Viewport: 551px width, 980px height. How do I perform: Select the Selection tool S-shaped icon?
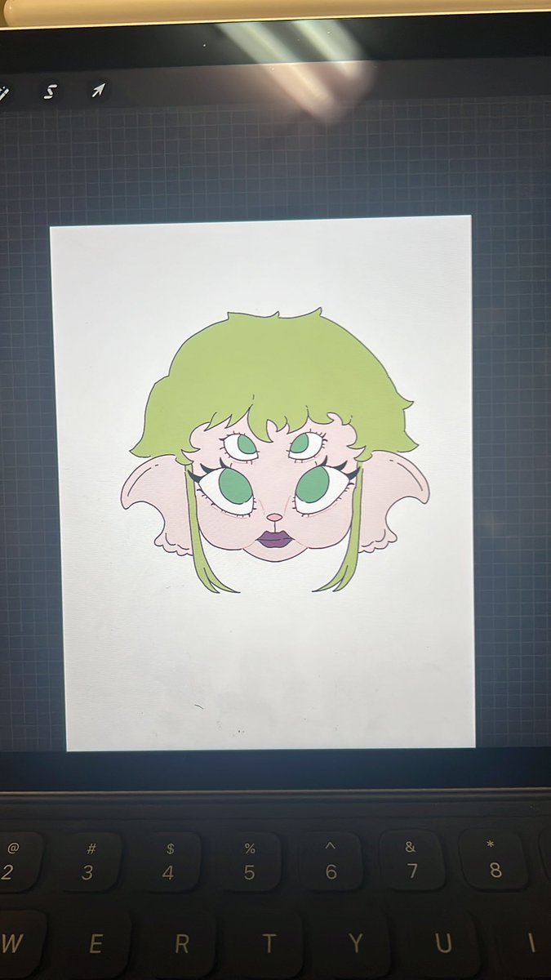pyautogui.click(x=49, y=91)
